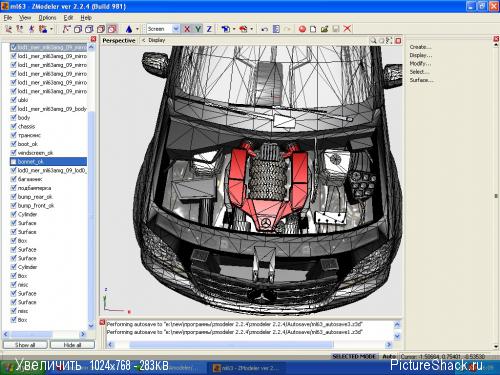
Task: Click the Show all button
Action: click(25, 345)
